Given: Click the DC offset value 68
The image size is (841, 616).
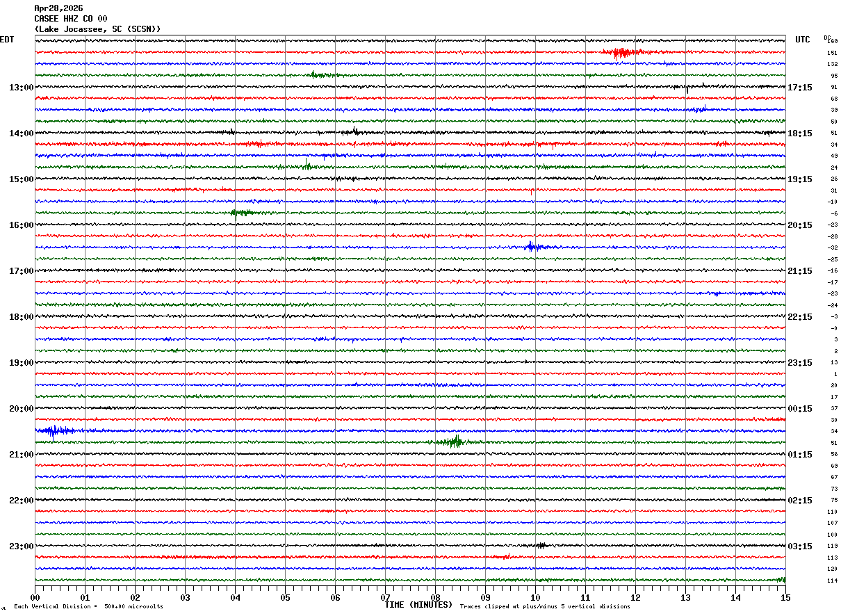Looking at the screenshot, I should point(834,99).
